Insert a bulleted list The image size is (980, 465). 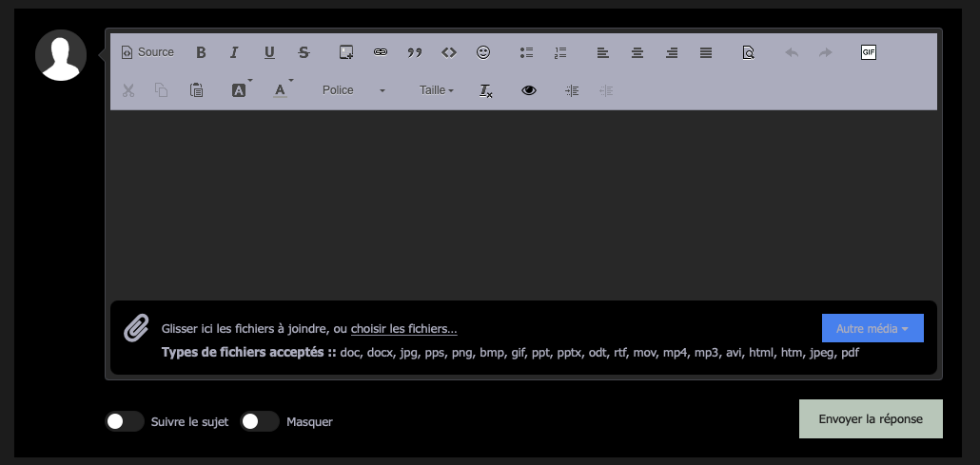point(526,53)
